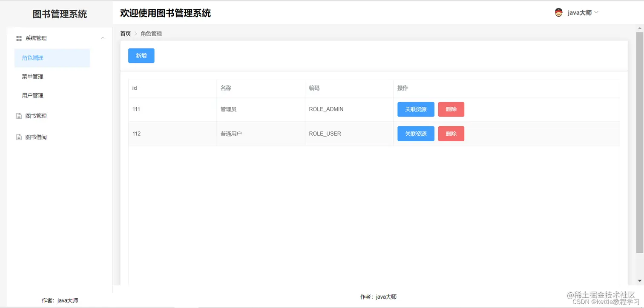Navigate to 首页 via the breadcrumb
Viewport: 644px width, 308px height.
click(125, 33)
